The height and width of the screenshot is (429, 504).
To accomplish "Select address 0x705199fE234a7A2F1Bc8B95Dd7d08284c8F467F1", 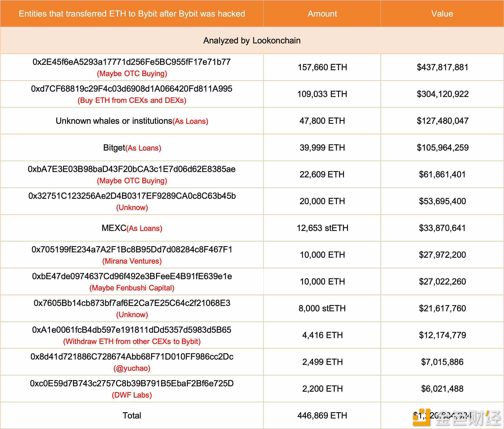I will (132, 249).
